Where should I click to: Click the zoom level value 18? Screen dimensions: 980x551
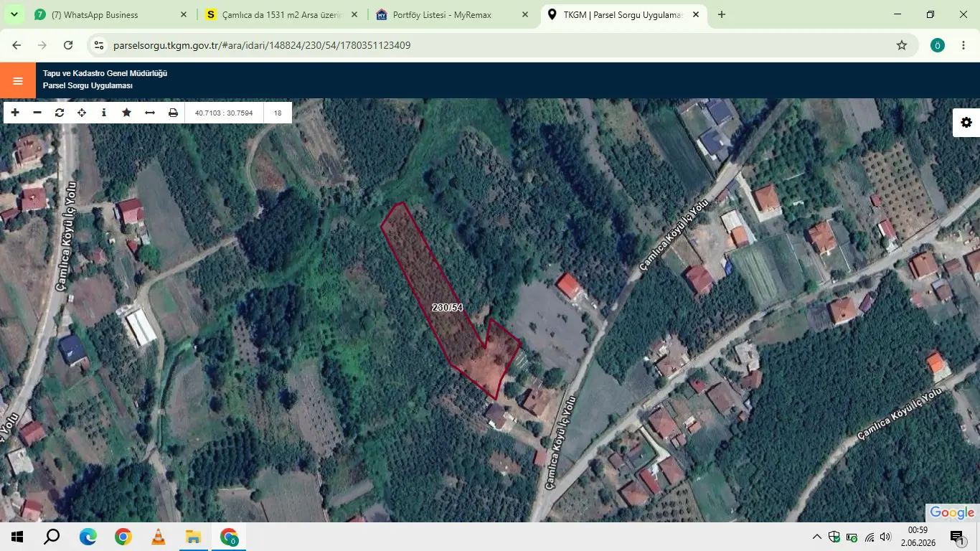(278, 113)
